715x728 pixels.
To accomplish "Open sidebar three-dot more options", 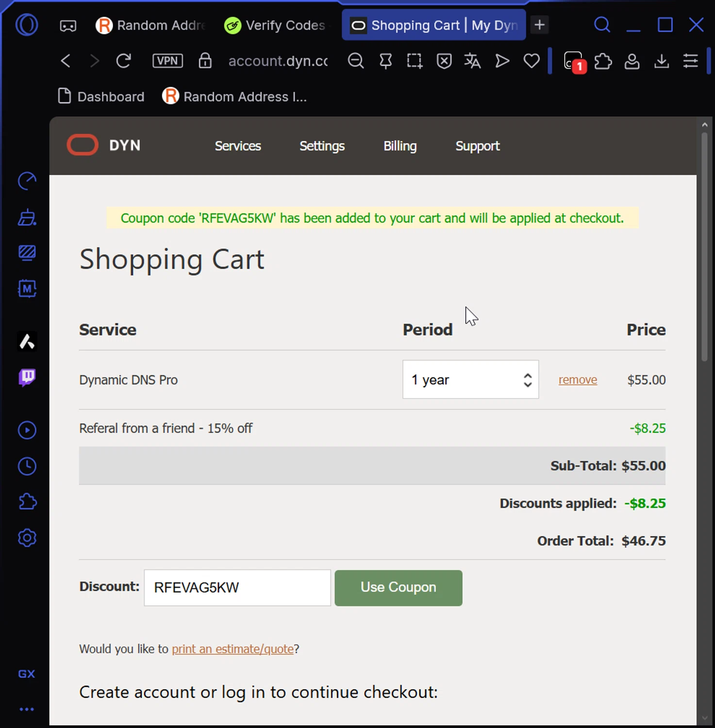I will click(27, 709).
